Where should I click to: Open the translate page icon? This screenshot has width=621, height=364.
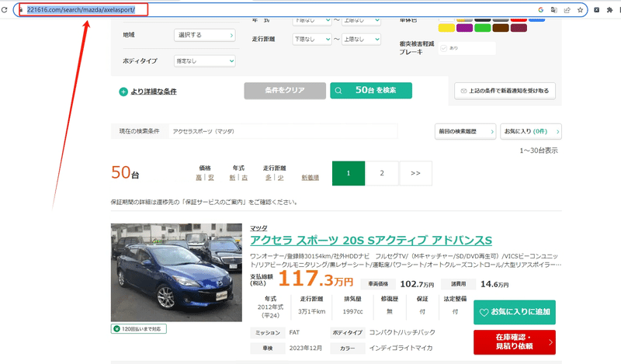click(553, 10)
